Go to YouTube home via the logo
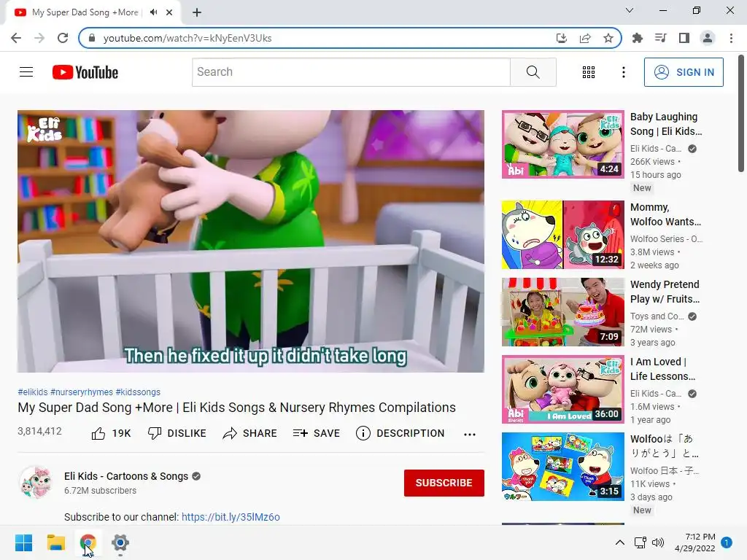The width and height of the screenshot is (747, 560). click(x=85, y=72)
